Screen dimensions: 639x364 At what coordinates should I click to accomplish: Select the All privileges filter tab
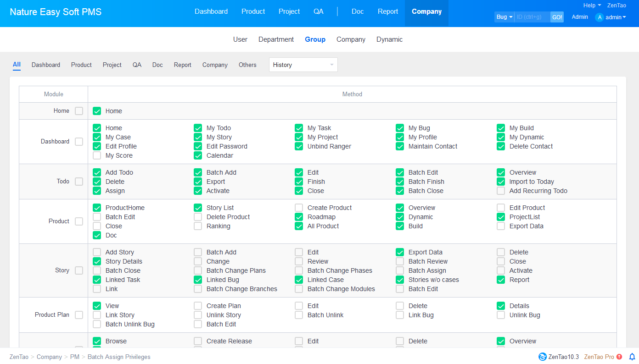[x=17, y=65]
